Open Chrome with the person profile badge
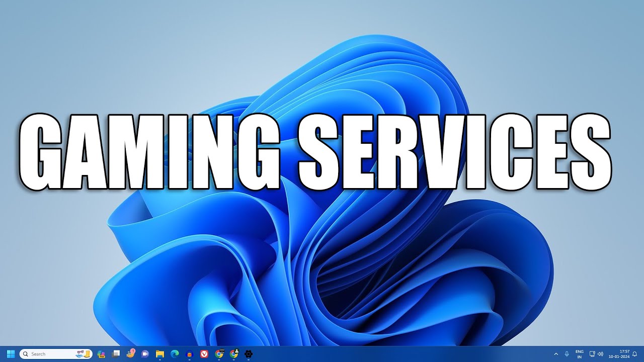This screenshot has height=362, width=644. pos(234,354)
